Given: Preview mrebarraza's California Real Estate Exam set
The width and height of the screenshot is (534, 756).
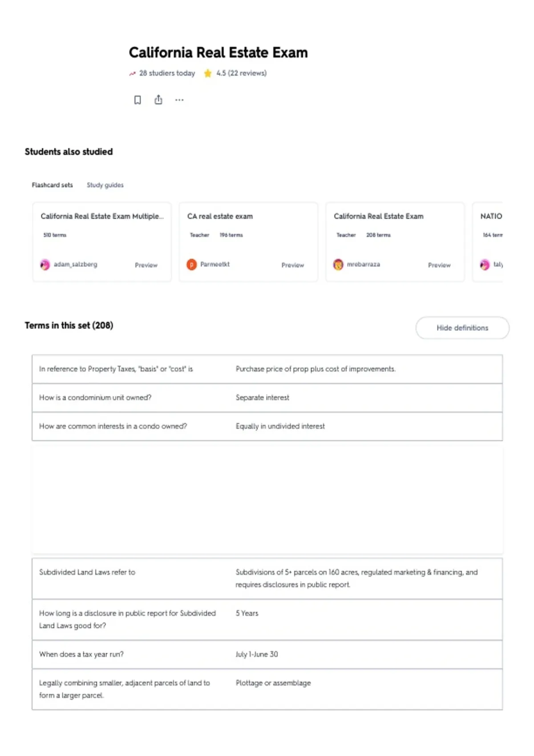Looking at the screenshot, I should (x=439, y=265).
